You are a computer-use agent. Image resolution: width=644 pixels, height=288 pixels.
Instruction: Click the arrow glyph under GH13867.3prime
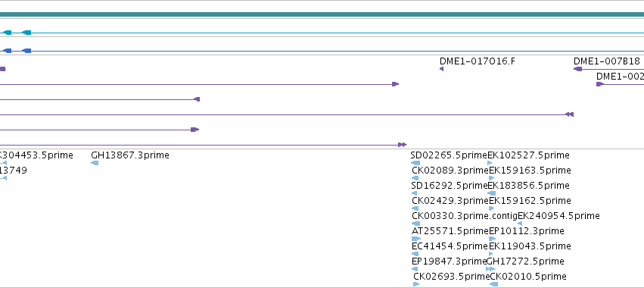click(x=95, y=163)
